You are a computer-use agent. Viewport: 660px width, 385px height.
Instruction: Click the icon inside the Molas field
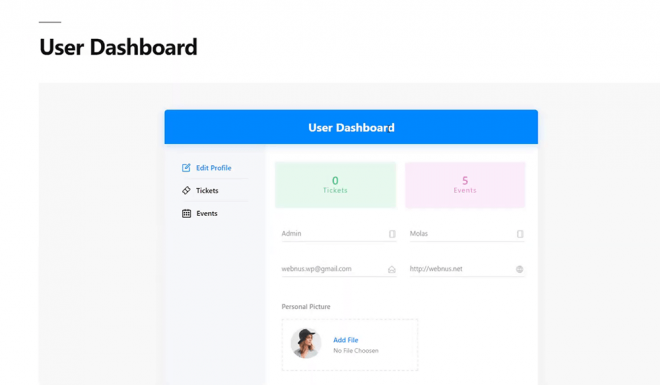pyautogui.click(x=520, y=234)
